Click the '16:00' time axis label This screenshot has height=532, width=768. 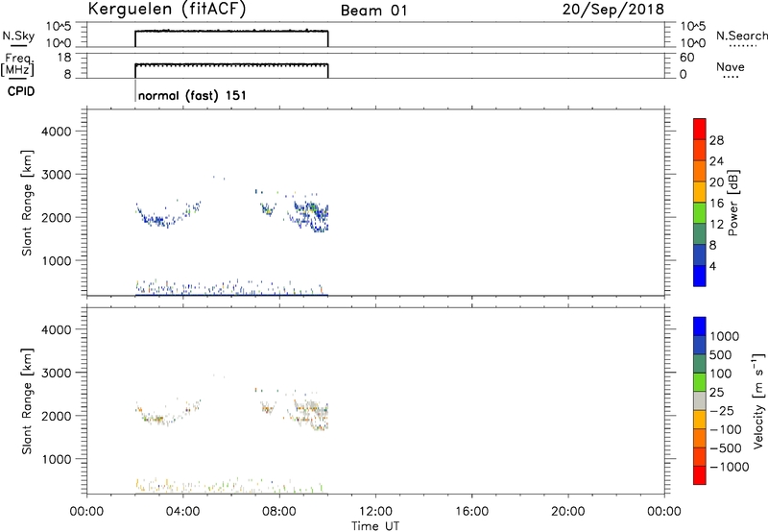coord(471,512)
